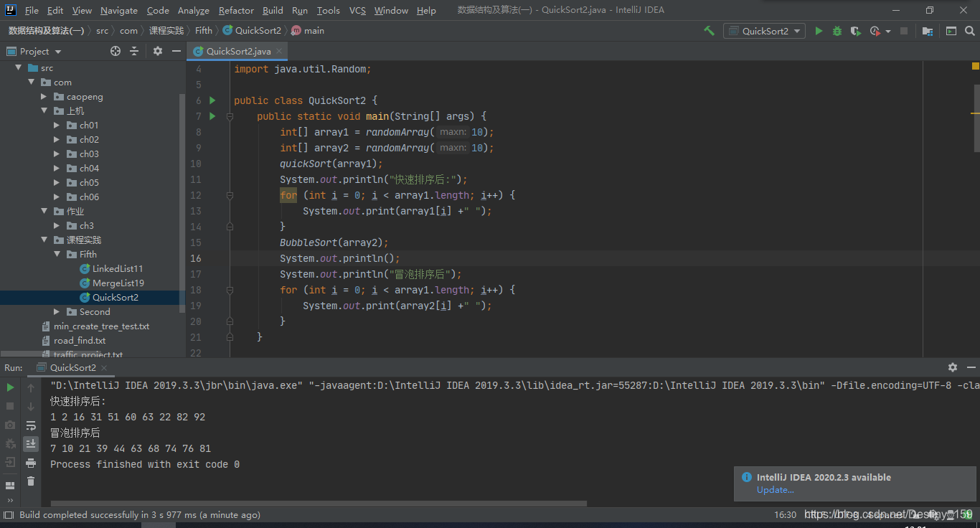This screenshot has width=980, height=528.
Task: Click the run gutter arrow beside class QuickSort2
Action: [212, 100]
